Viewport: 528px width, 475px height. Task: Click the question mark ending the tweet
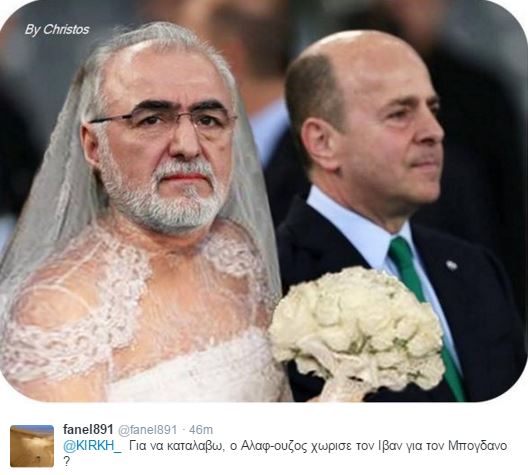(67, 461)
